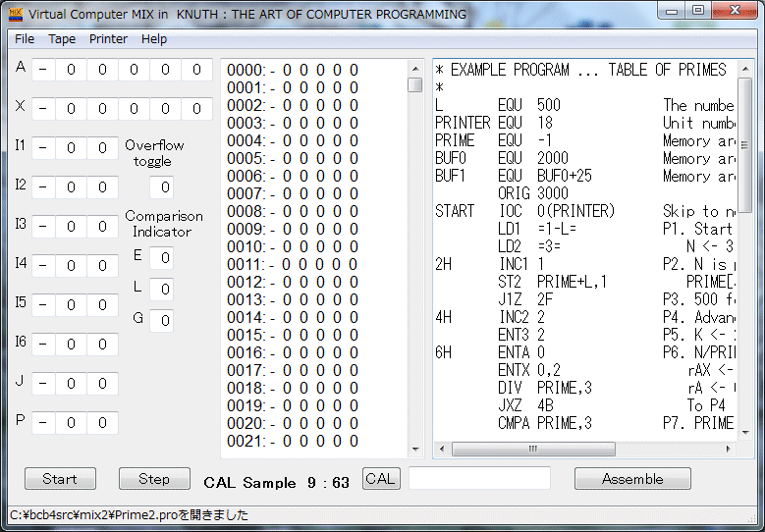Click the I4 register sign field
The height and width of the screenshot is (532, 765).
pos(43,266)
